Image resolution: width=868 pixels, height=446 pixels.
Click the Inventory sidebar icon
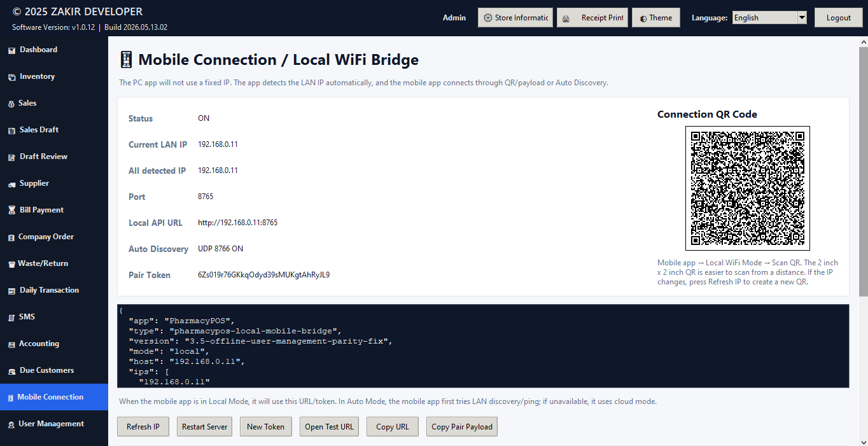point(11,77)
